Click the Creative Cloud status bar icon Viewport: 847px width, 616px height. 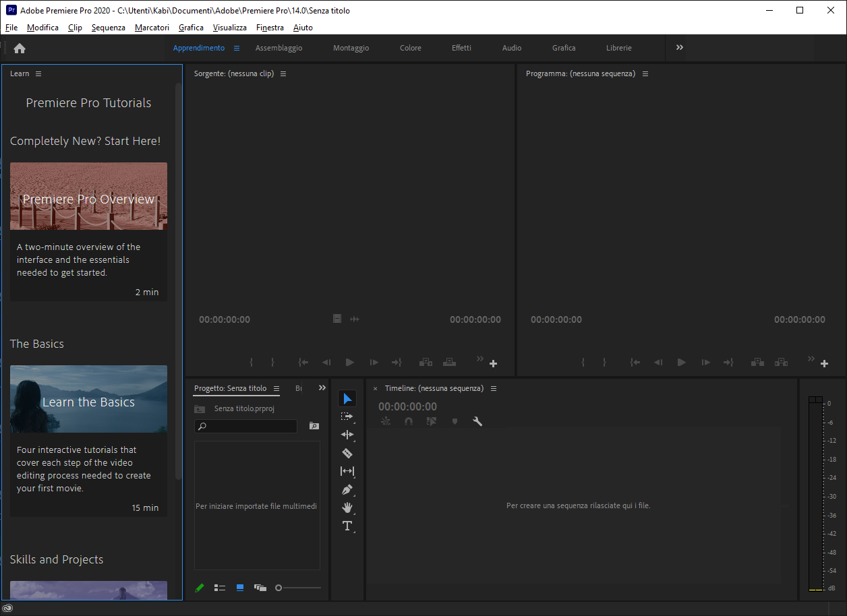(7, 608)
